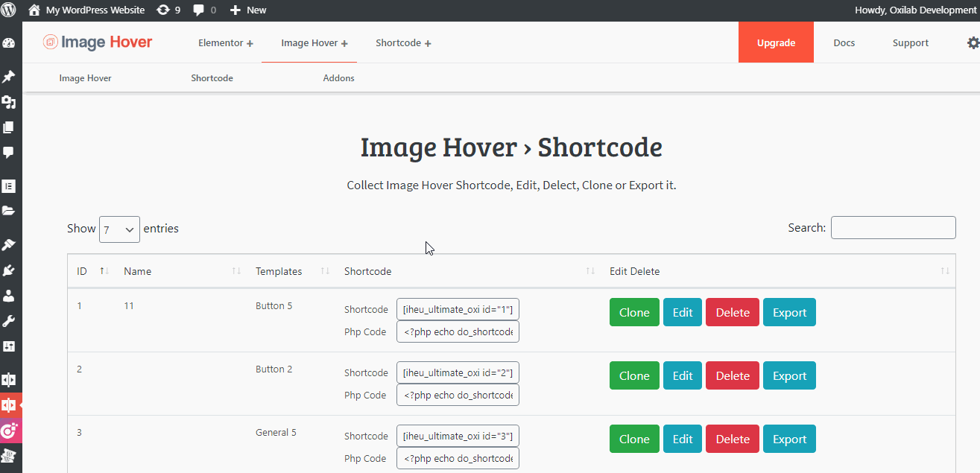This screenshot has height=473, width=980.
Task: Open the Docs link
Action: [x=844, y=43]
